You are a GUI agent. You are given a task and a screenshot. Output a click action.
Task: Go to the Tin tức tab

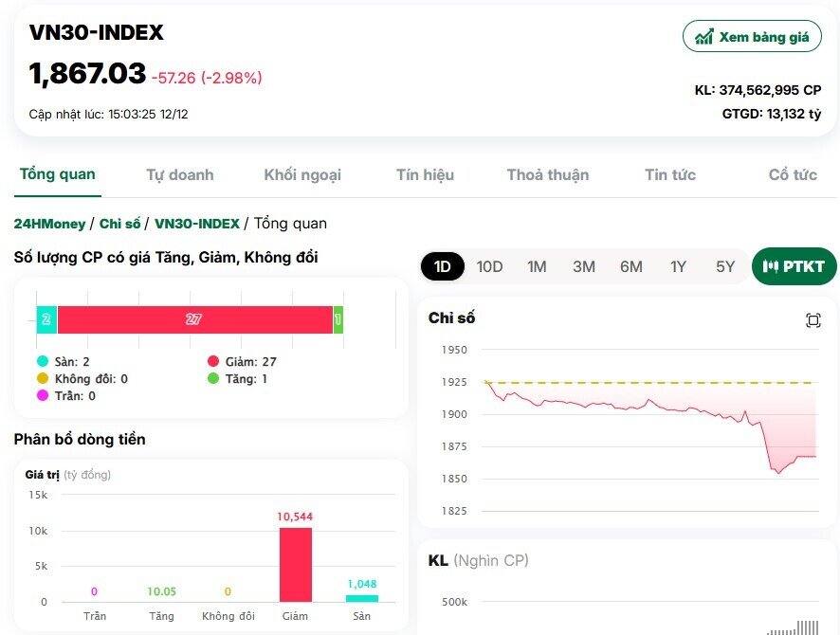click(670, 174)
